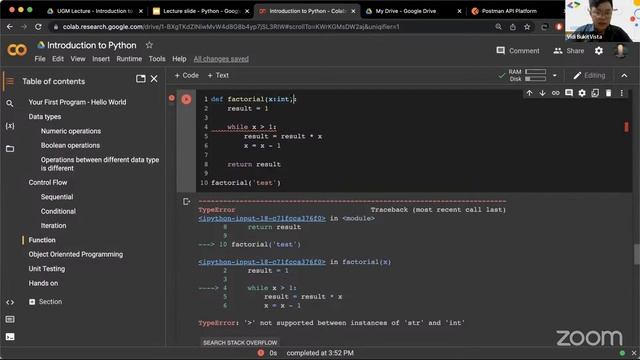Add a comment to the cell
This screenshot has height=360, width=640.
(569, 93)
